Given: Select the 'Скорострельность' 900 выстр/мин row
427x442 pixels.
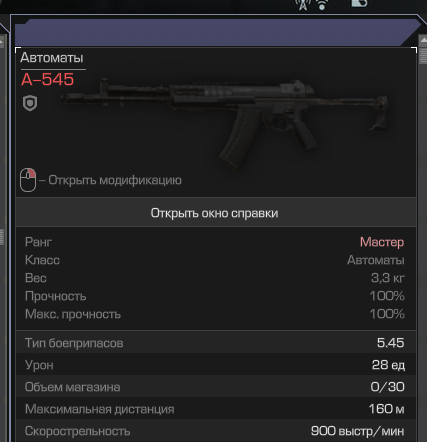Looking at the screenshot, I should (x=216, y=431).
